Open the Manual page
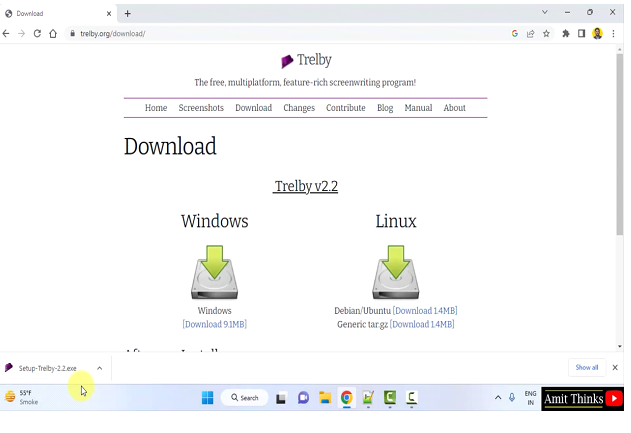 click(418, 108)
